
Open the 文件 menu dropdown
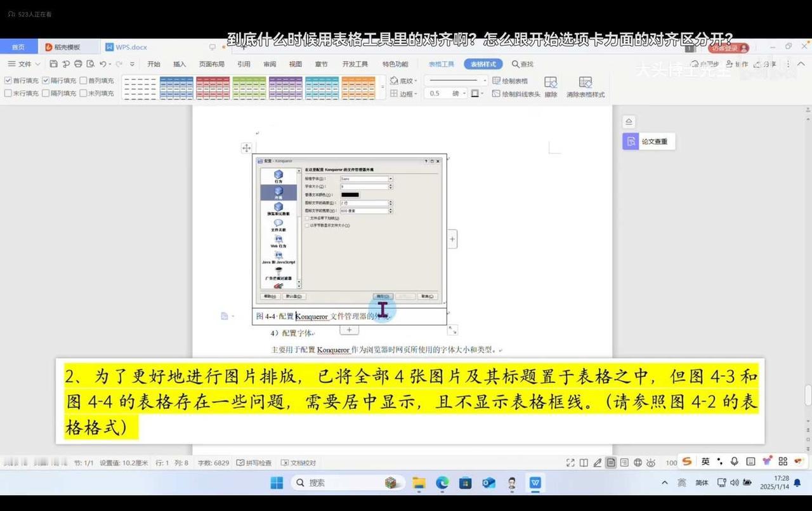tap(24, 64)
